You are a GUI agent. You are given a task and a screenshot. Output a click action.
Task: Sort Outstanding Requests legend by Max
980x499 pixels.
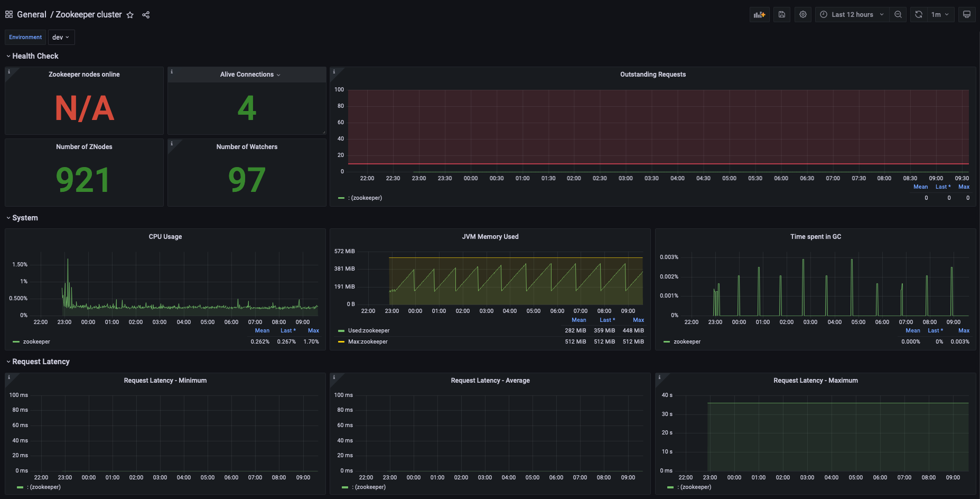pyautogui.click(x=964, y=187)
